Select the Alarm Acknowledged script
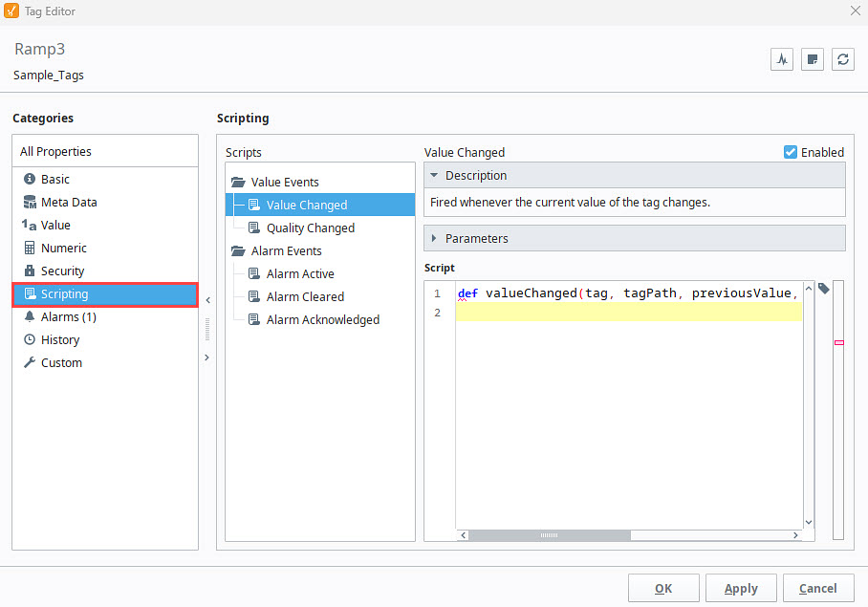The image size is (868, 607). (320, 319)
